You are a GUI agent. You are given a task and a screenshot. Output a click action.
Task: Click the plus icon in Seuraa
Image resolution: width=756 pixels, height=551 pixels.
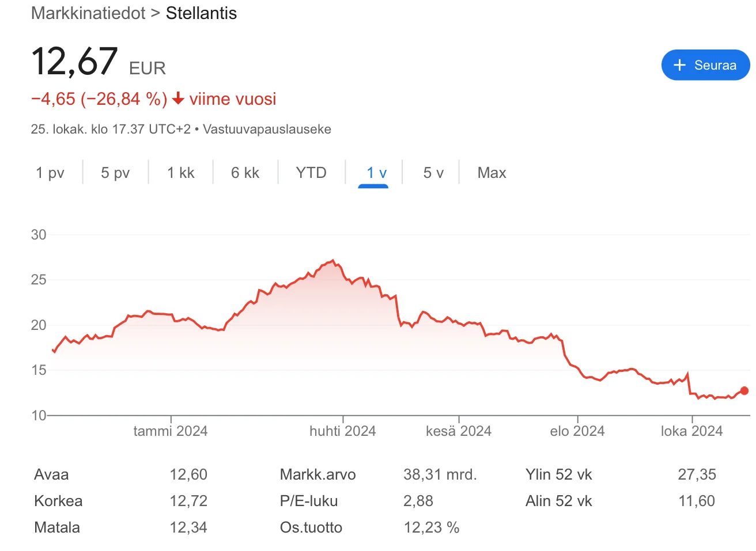(x=679, y=65)
